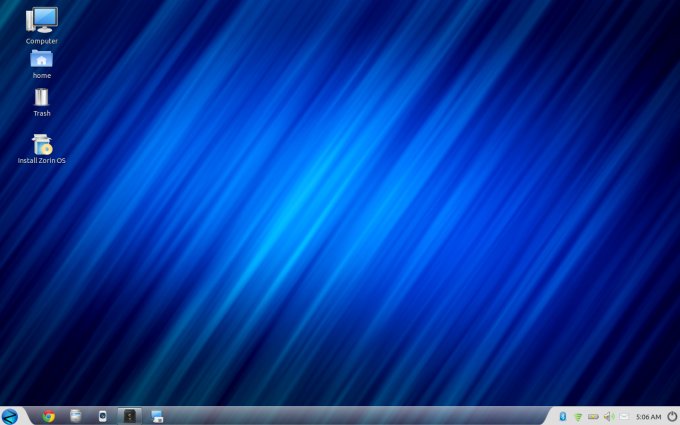Viewport: 680px width, 425px height.
Task: Click the "Computer" label text
Action: 42,41
